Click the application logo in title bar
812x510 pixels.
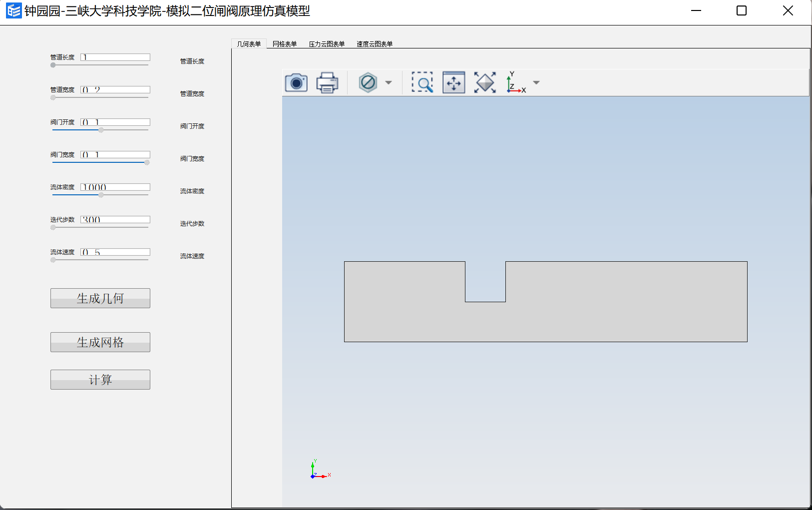pyautogui.click(x=13, y=10)
